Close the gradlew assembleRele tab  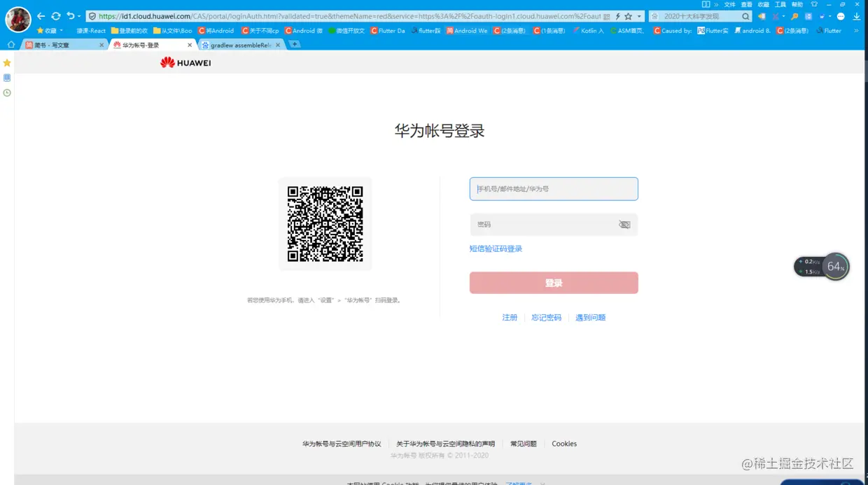pyautogui.click(x=278, y=45)
